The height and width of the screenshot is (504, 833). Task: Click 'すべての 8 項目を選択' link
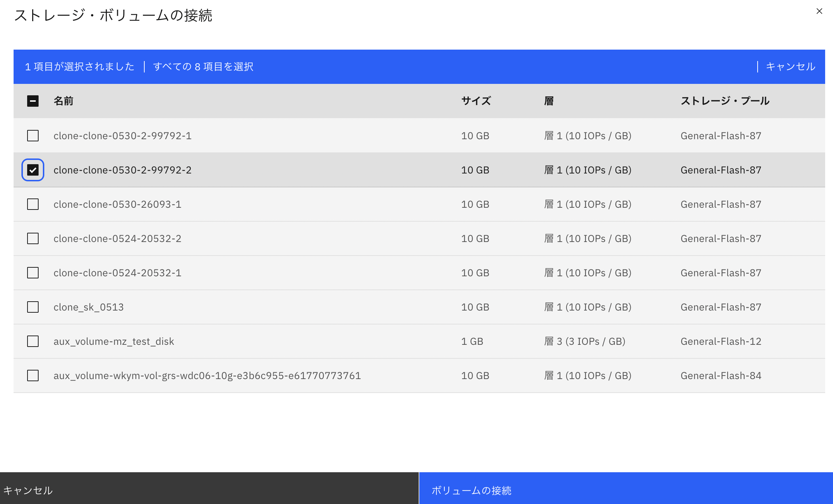[x=203, y=67]
